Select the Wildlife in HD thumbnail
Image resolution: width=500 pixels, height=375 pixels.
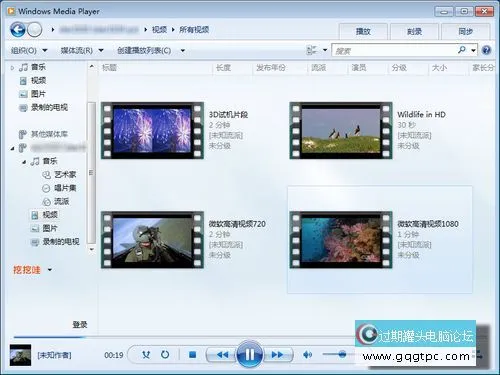pos(341,130)
